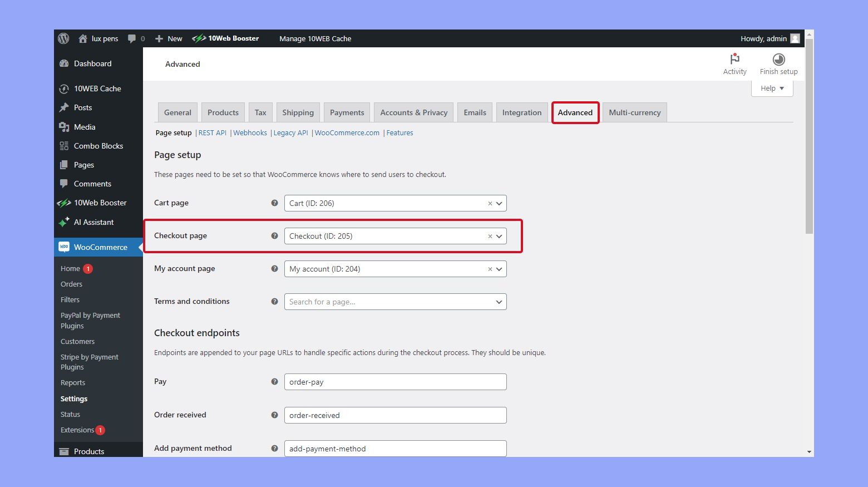Open Terms and conditions page dropdown
This screenshot has height=487, width=868.
point(499,302)
